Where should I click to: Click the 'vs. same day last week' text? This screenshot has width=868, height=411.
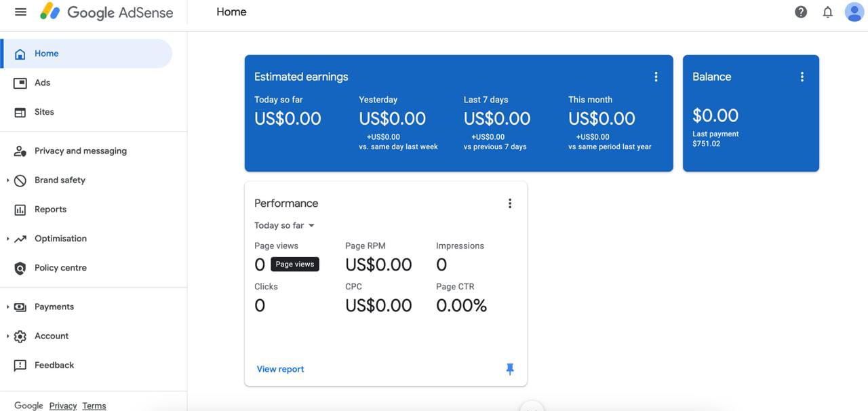tap(399, 146)
